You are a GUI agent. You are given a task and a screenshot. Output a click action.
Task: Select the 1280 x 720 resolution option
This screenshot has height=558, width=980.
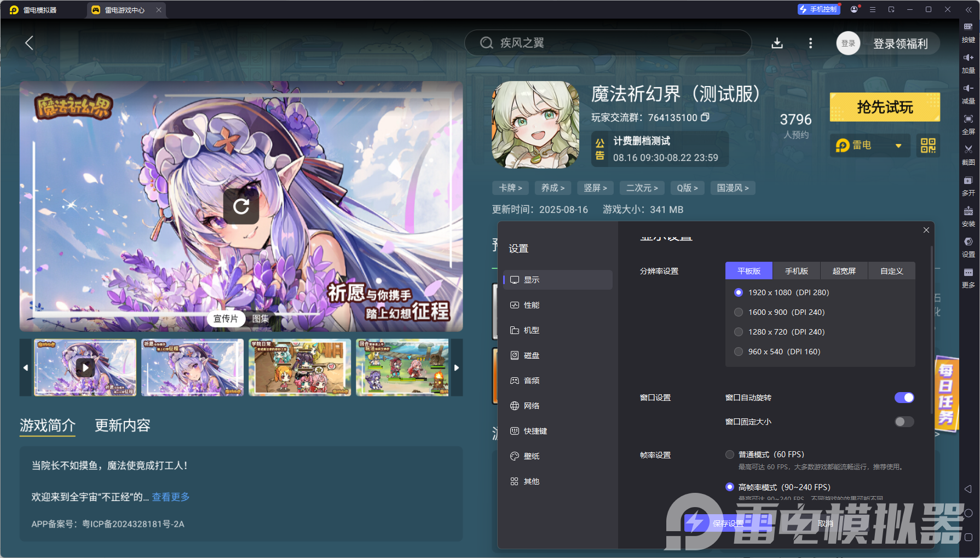coord(738,331)
